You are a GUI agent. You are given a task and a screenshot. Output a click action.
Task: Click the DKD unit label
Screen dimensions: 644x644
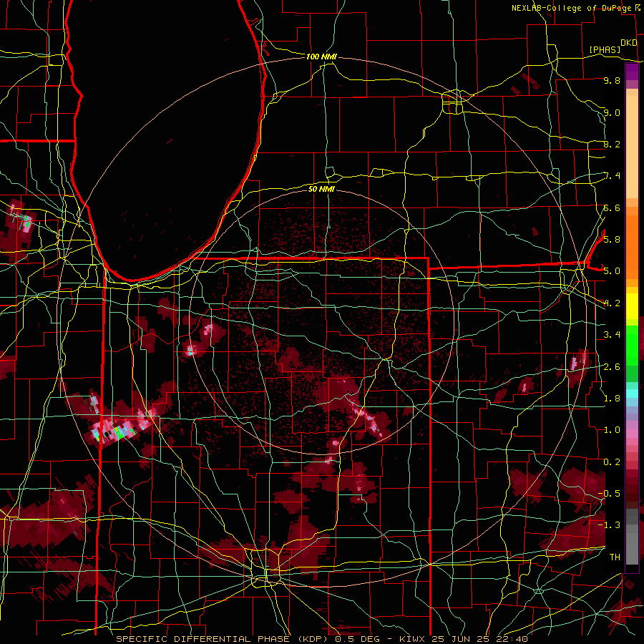click(629, 43)
